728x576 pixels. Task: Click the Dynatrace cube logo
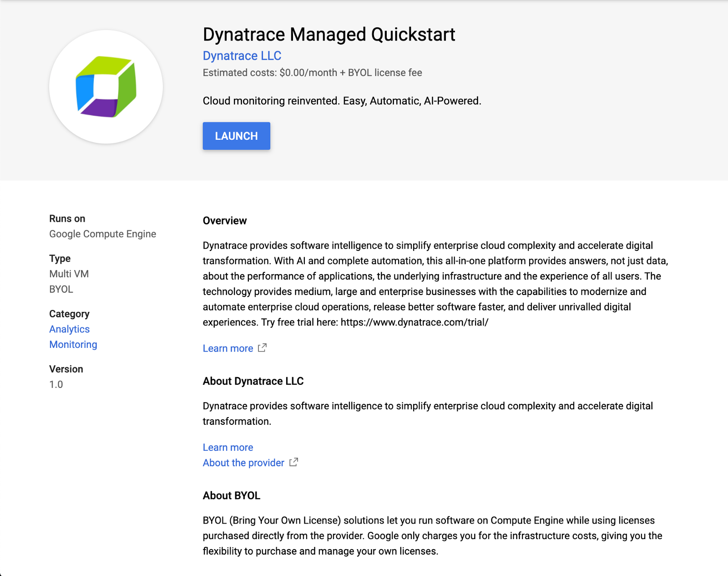coord(106,87)
